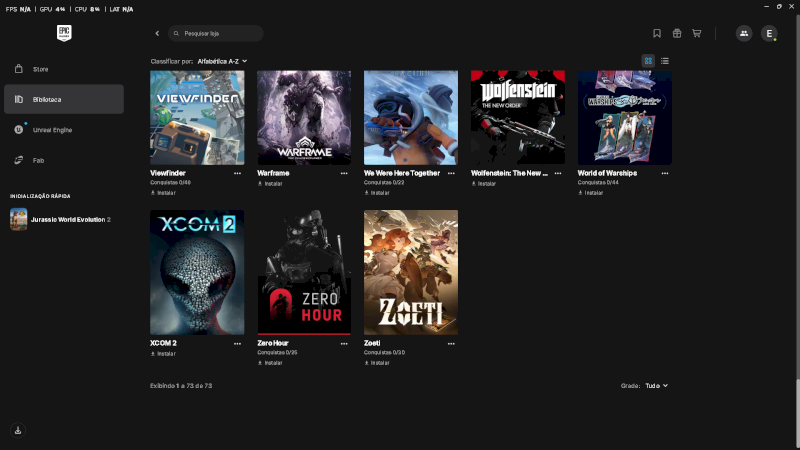Open the shopping cart
Screen dimensions: 800x450
(x=696, y=33)
